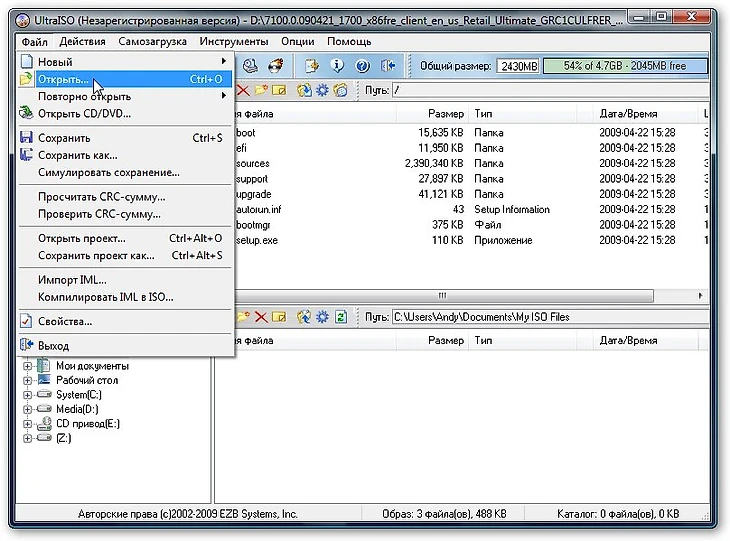Select Открыть CD/DVD... menu entry
730x541 pixels.
pyautogui.click(x=84, y=113)
